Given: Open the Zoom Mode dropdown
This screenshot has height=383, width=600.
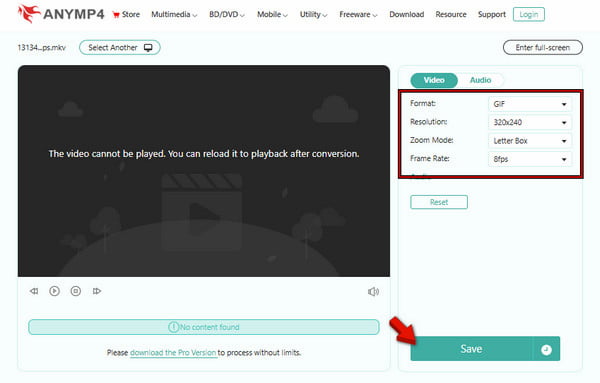Looking at the screenshot, I should coord(530,141).
